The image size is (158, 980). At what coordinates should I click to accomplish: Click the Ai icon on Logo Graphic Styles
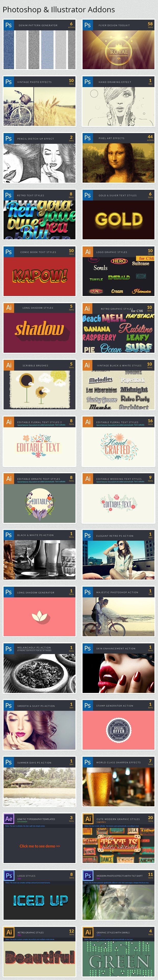(x=87, y=252)
